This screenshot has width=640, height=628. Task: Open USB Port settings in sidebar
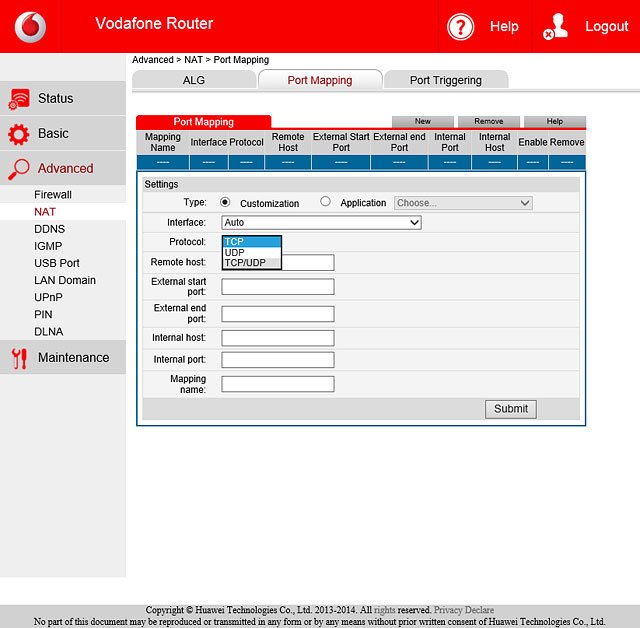pyautogui.click(x=57, y=263)
